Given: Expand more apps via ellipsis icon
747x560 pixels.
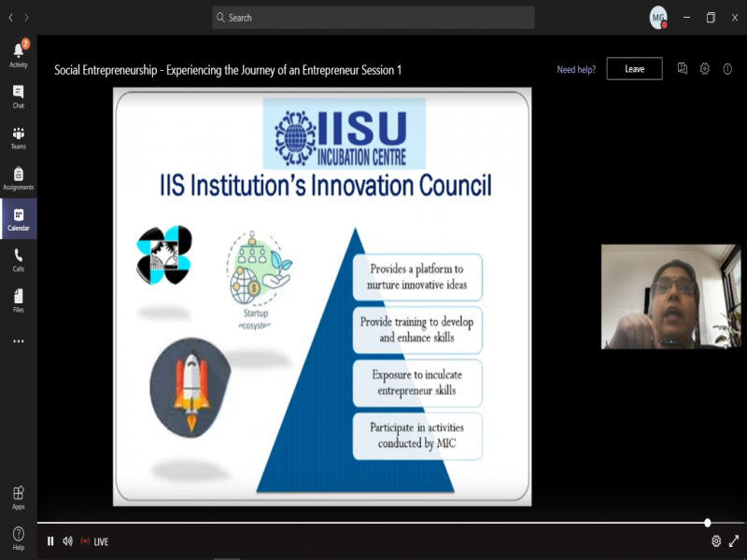Looking at the screenshot, I should (18, 342).
